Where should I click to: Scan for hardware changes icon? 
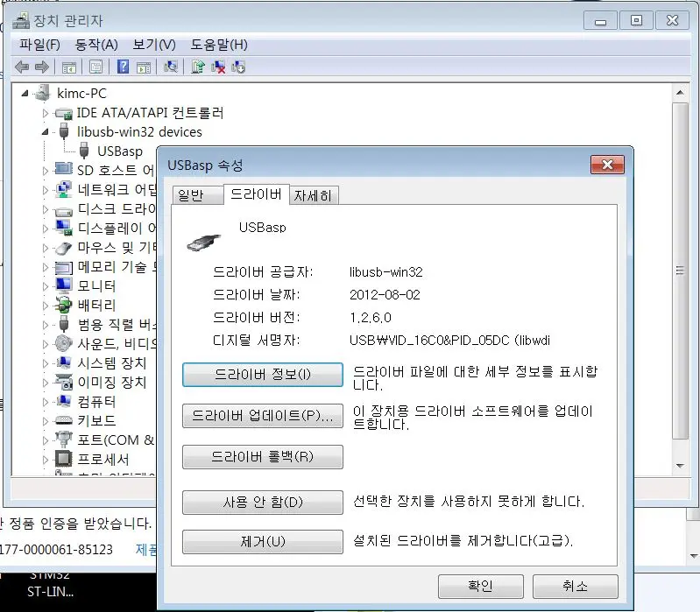click(171, 67)
